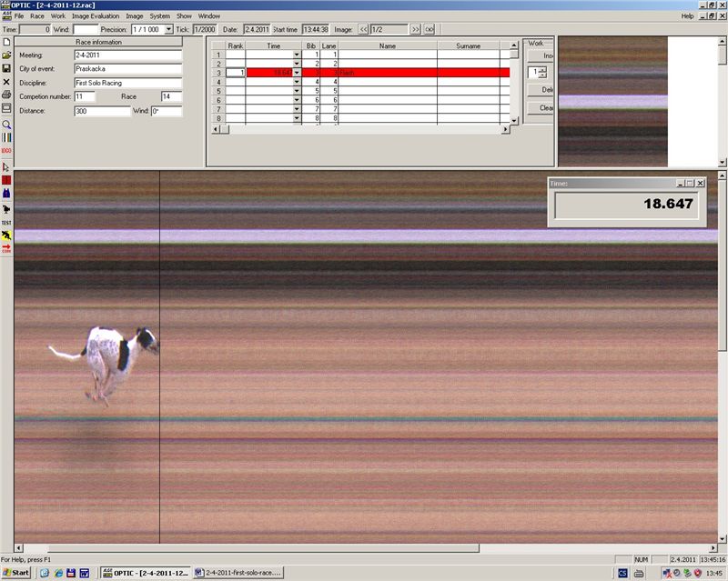Screen dimensions: 728x581
Task: Click the Word quick launch icon
Action: point(85,573)
